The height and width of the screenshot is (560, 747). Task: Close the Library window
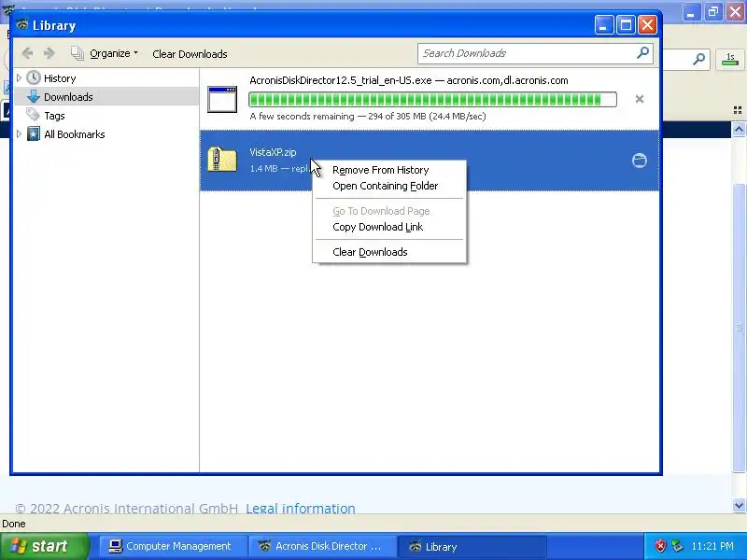coord(647,25)
